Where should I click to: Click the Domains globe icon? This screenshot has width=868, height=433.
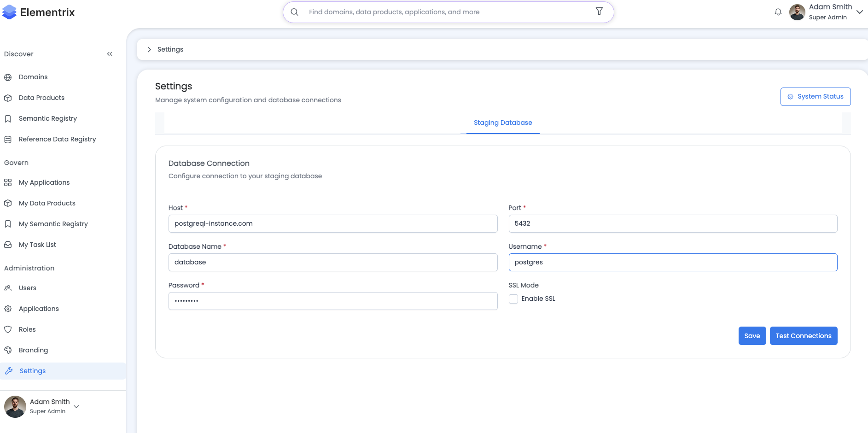[8, 77]
